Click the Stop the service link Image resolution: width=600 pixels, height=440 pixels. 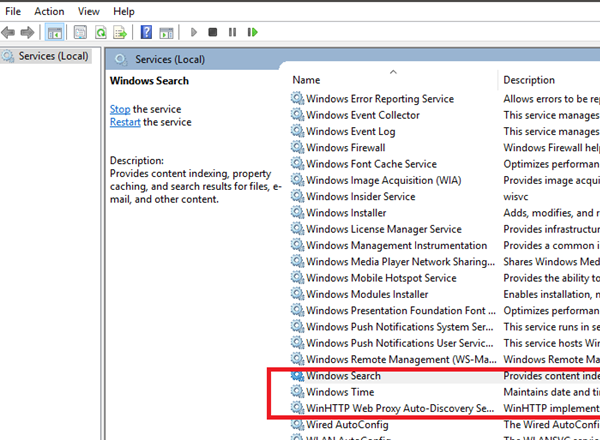tap(120, 109)
